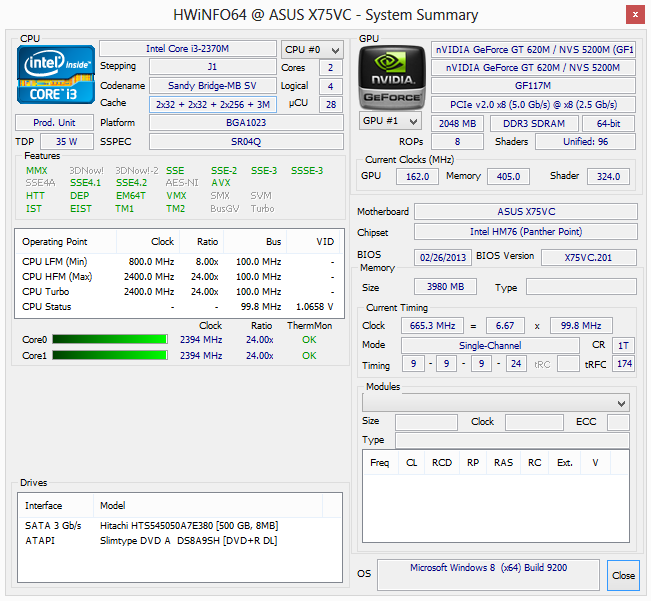Select the Hitachi HTS545050A7E380 drive row
This screenshot has width=651, height=601.
180,525
